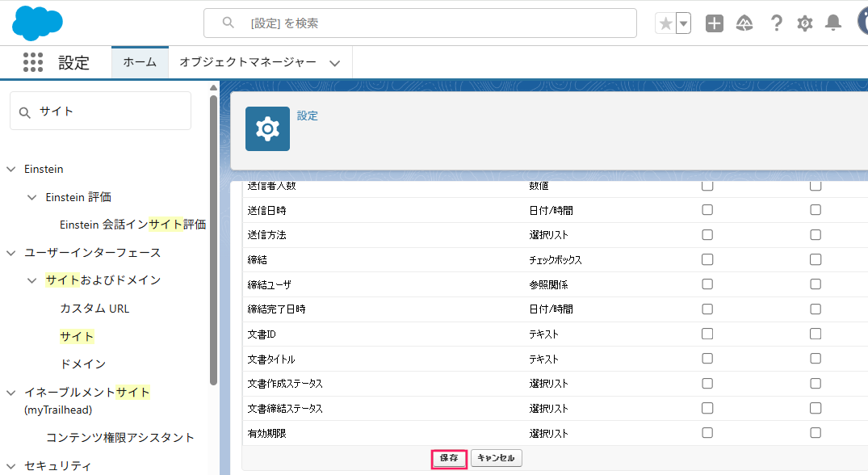This screenshot has height=475, width=868.
Task: Open the global actions plus icon
Action: coord(714,23)
